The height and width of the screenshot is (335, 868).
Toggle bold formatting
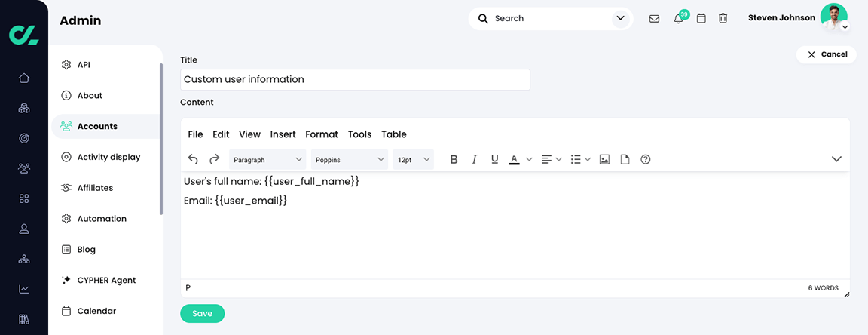(454, 160)
